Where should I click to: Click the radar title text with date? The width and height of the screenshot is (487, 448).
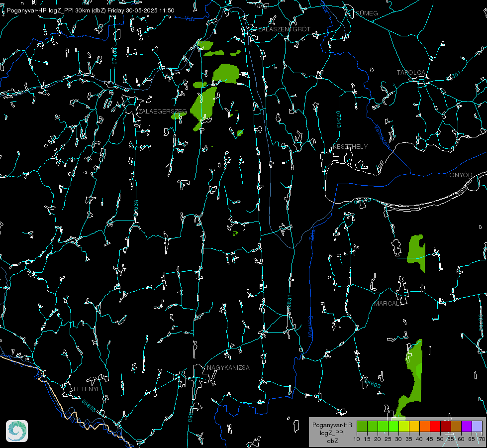(x=91, y=10)
